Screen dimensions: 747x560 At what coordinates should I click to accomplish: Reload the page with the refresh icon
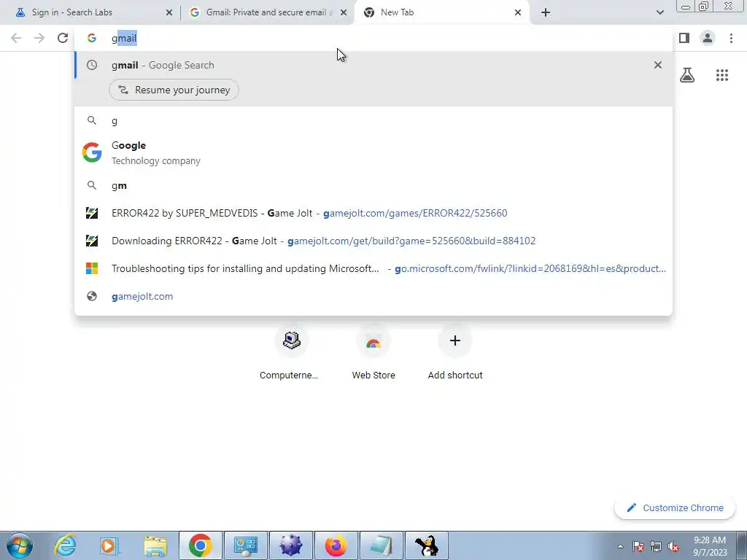(63, 38)
